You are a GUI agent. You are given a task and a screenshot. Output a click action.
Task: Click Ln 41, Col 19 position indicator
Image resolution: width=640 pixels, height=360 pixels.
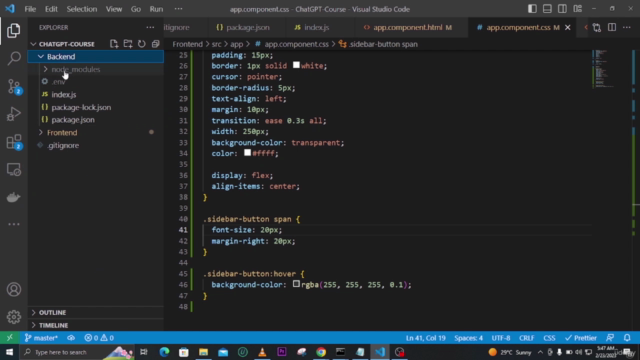[x=425, y=338]
